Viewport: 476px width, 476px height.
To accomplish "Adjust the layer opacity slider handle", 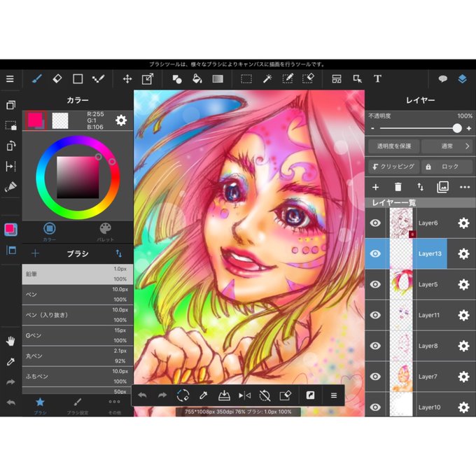I will [x=457, y=128].
